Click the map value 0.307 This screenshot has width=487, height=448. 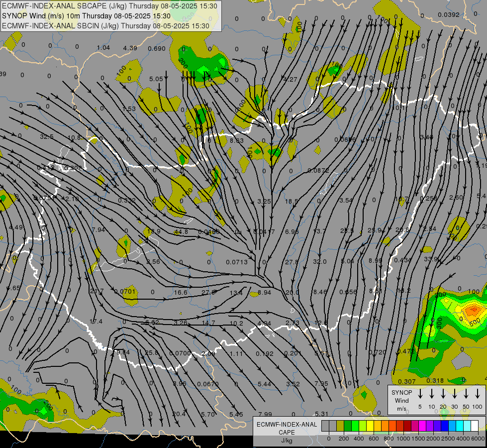pyautogui.click(x=406, y=381)
